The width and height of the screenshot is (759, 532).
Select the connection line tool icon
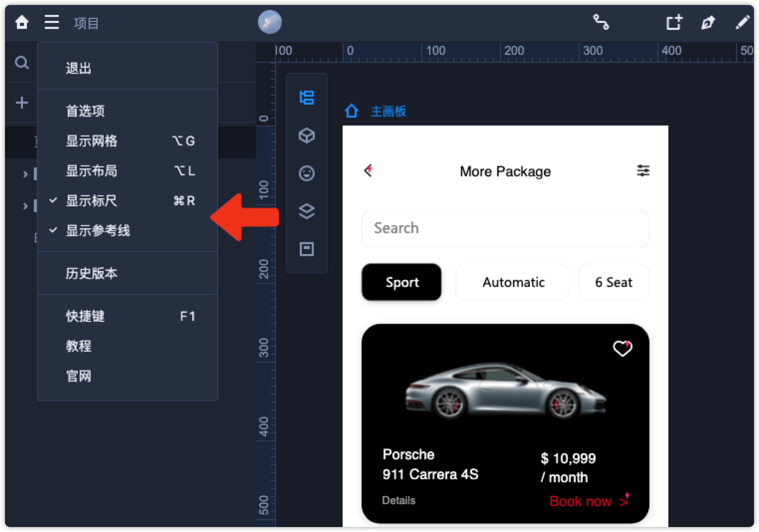pyautogui.click(x=601, y=22)
